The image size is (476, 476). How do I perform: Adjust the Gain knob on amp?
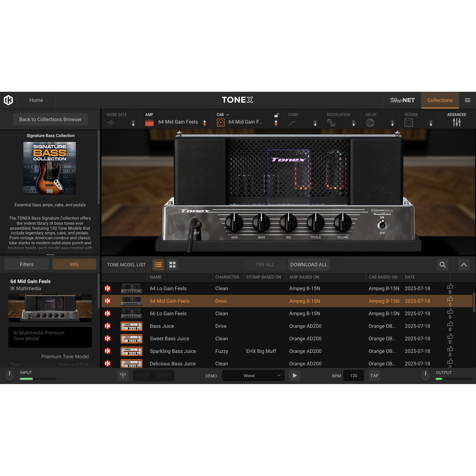click(x=234, y=222)
